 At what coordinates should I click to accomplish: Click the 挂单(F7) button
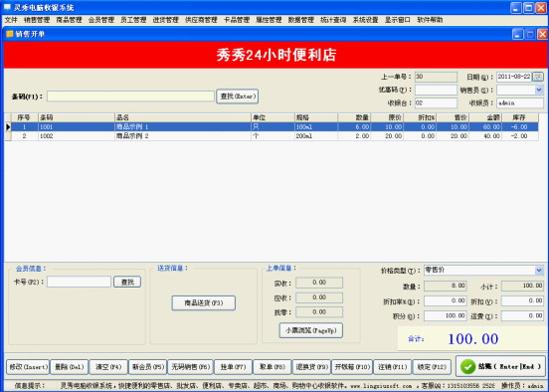[x=233, y=367]
